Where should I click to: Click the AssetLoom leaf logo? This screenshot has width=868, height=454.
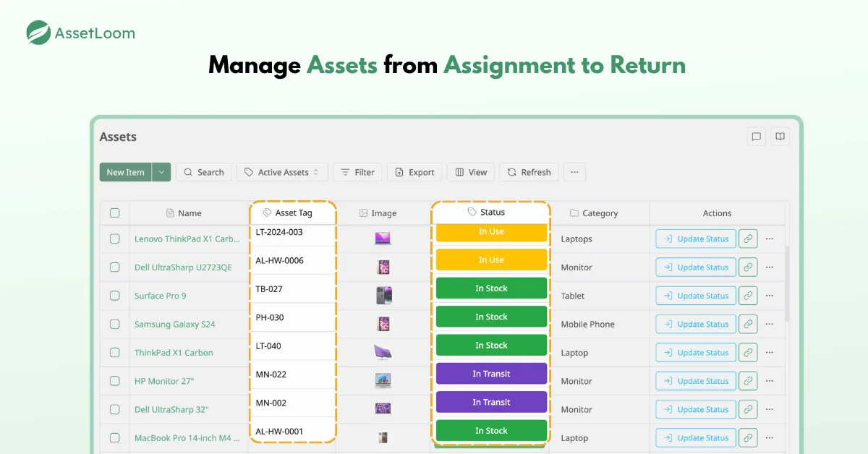(38, 33)
